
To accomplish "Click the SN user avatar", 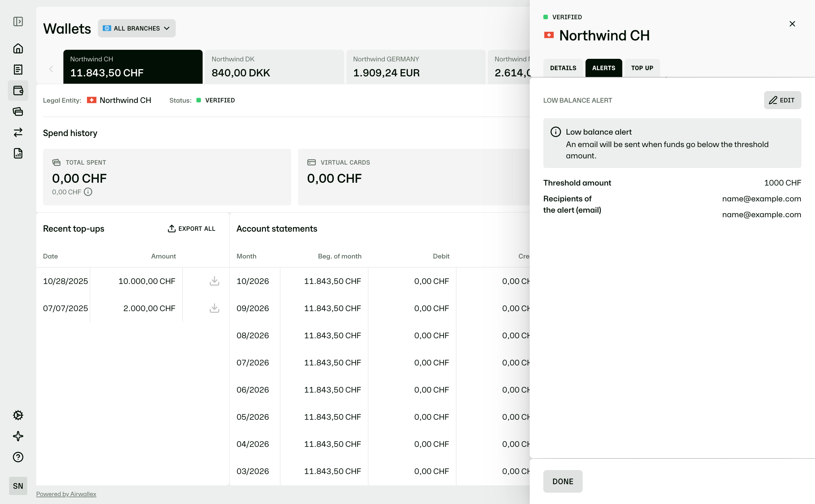I will pos(18,486).
